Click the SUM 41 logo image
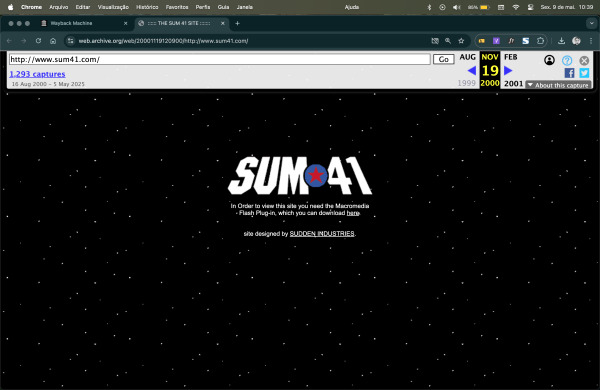Viewport: 600px width, 390px height. coord(300,175)
